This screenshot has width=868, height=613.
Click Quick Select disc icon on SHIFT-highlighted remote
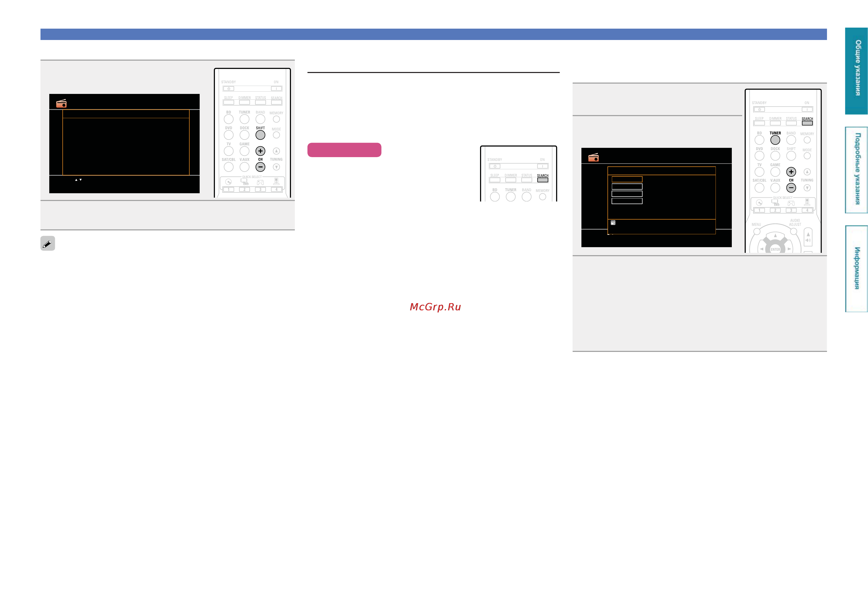click(229, 182)
